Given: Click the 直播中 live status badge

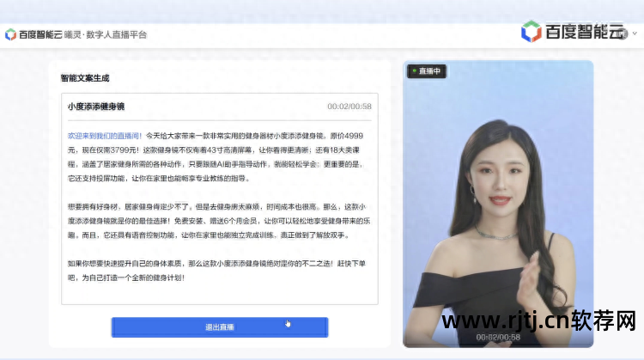Looking at the screenshot, I should (427, 71).
